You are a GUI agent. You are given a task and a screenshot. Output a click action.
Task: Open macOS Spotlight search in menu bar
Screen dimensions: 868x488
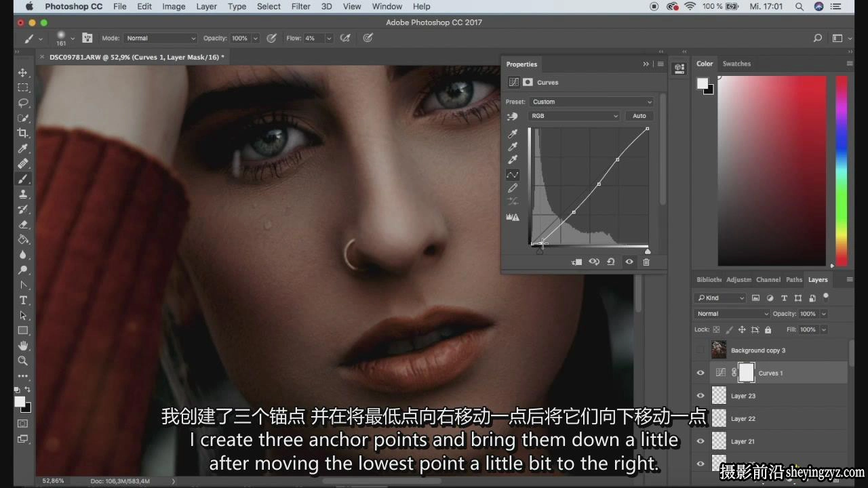tap(800, 6)
